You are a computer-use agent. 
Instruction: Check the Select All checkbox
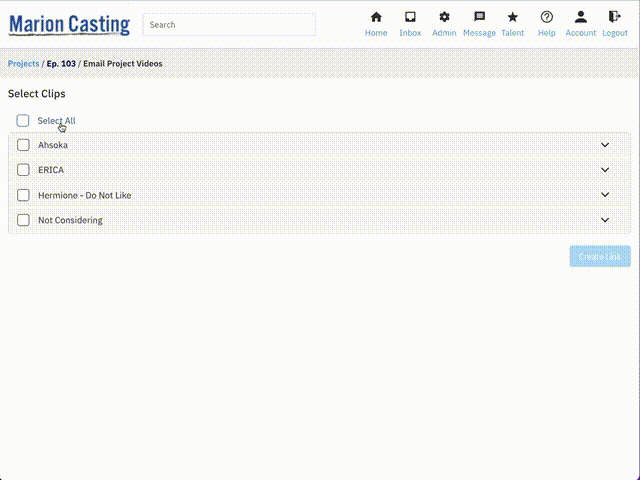click(23, 121)
